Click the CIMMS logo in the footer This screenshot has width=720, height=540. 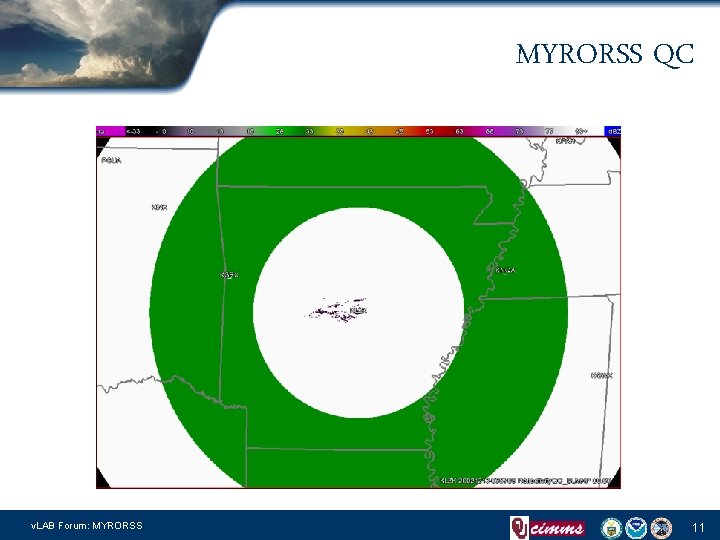pos(557,528)
